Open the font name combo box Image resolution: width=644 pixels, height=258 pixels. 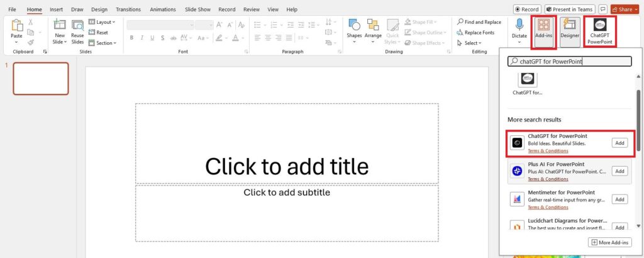pos(160,25)
